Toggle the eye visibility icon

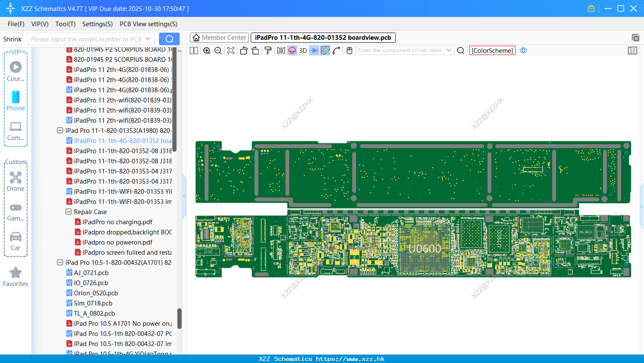523,50
